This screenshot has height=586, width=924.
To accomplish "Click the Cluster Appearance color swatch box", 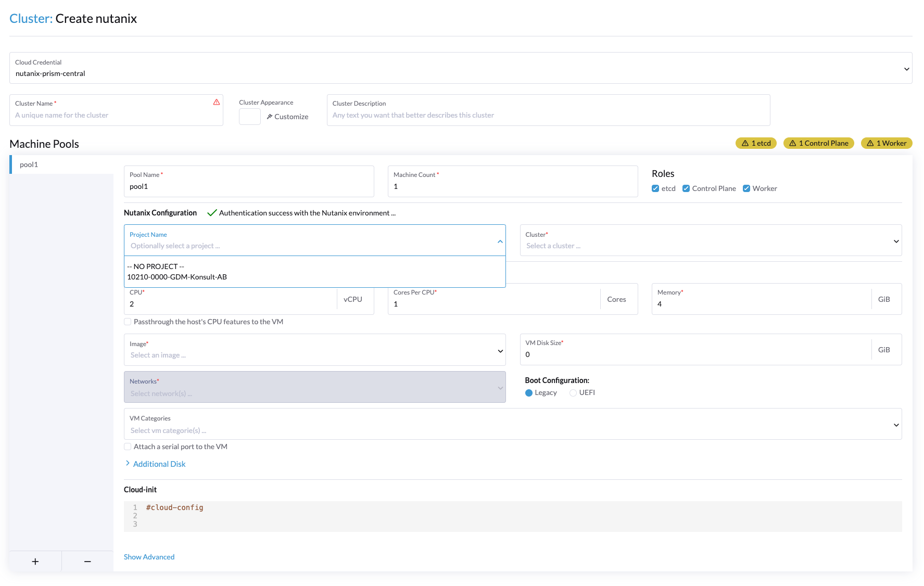I will [250, 117].
